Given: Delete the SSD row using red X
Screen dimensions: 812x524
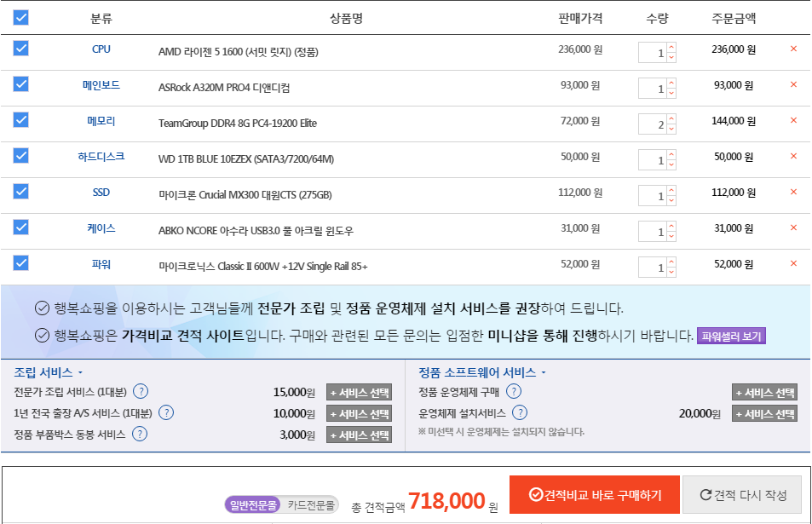Looking at the screenshot, I should 793,193.
